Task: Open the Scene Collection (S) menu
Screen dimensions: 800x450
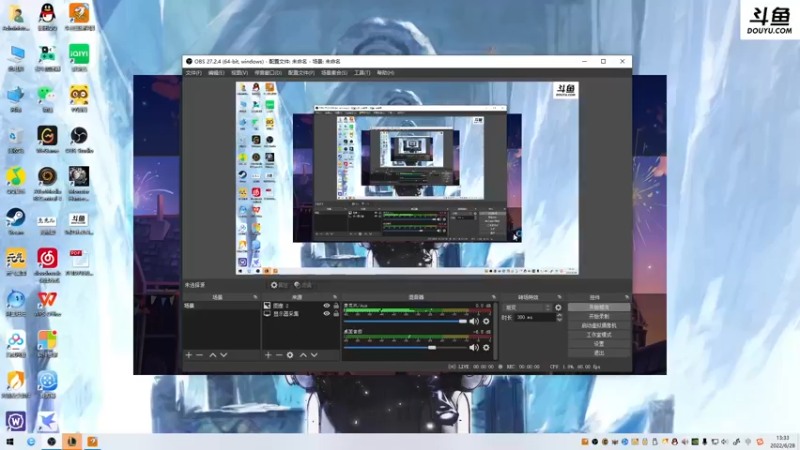Action: point(334,73)
